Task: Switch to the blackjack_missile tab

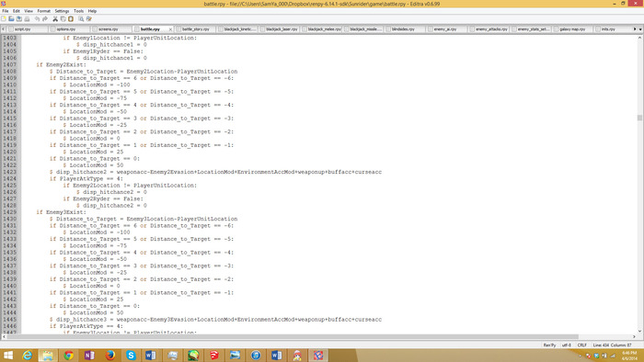Action: [x=363, y=29]
